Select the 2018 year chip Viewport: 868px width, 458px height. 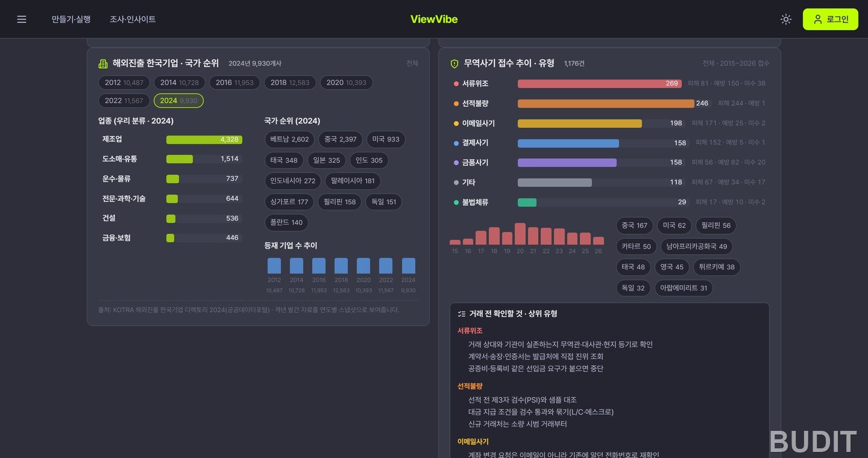click(x=290, y=83)
